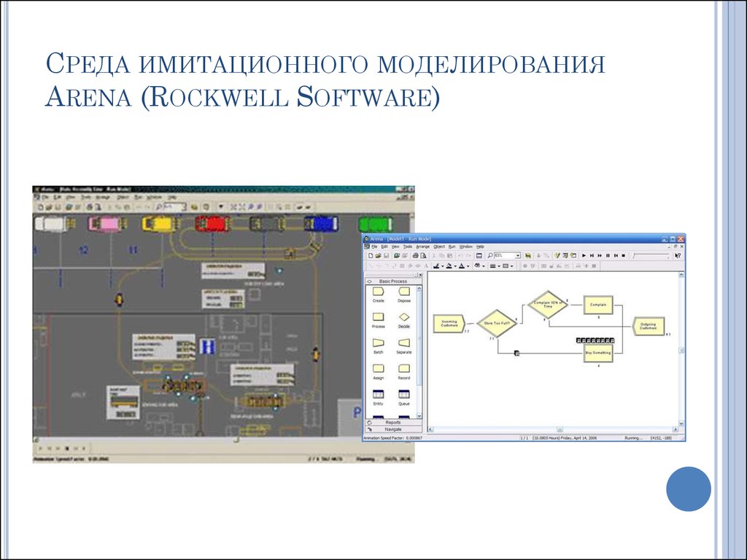Select the Buy Something process box
The image size is (747, 560).
(x=598, y=353)
